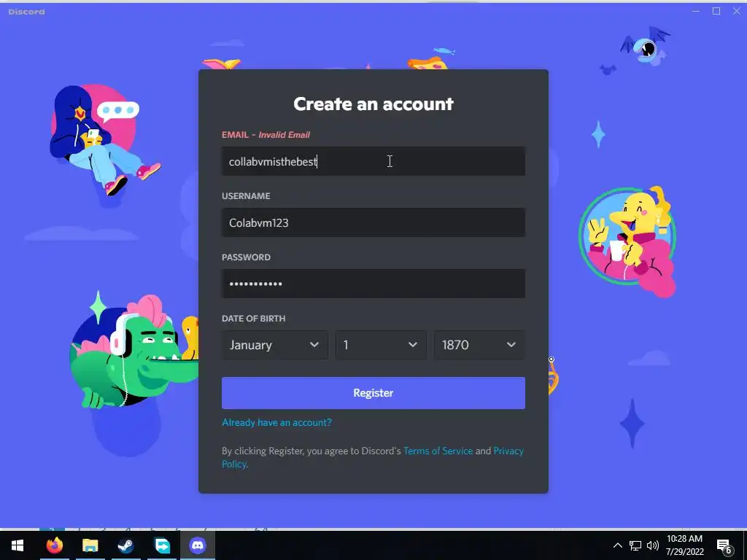Open the year dropdown showing 1870
Image resolution: width=747 pixels, height=560 pixels.
[479, 345]
